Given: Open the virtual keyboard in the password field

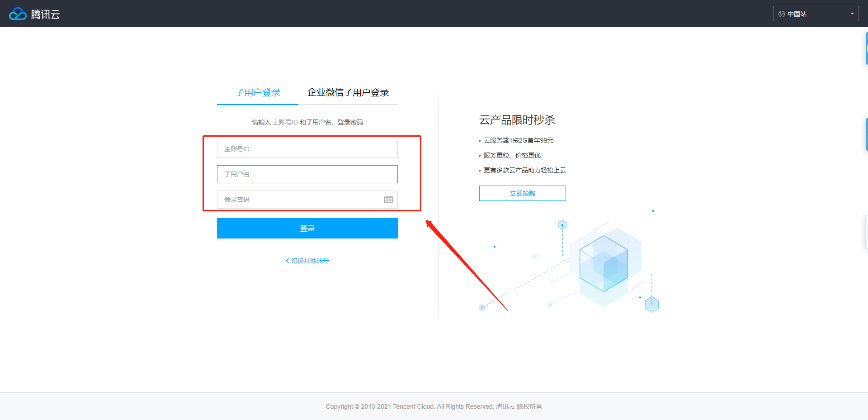Looking at the screenshot, I should [388, 200].
